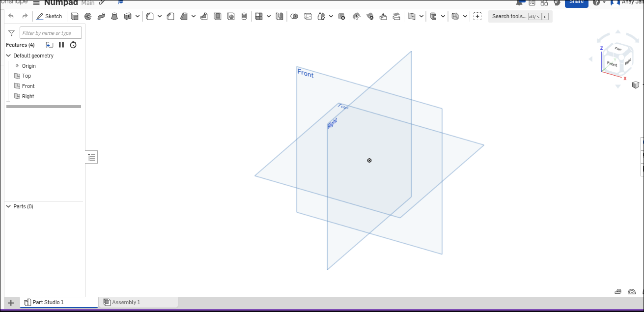Click the Undo arrow

point(11,16)
